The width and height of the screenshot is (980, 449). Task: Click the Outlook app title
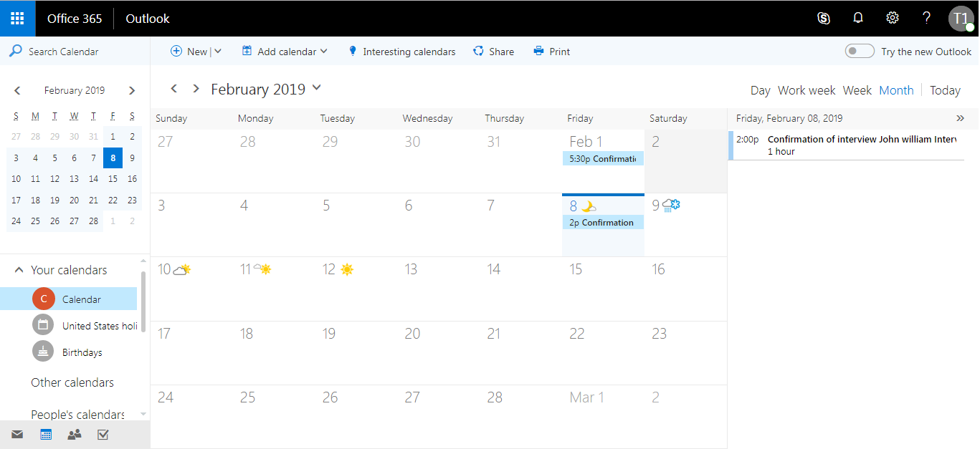point(148,19)
